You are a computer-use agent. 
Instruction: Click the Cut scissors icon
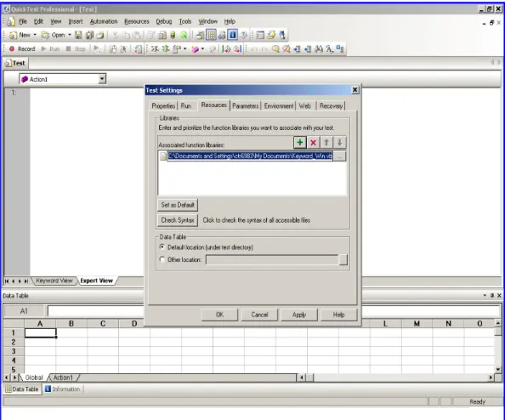[115, 35]
